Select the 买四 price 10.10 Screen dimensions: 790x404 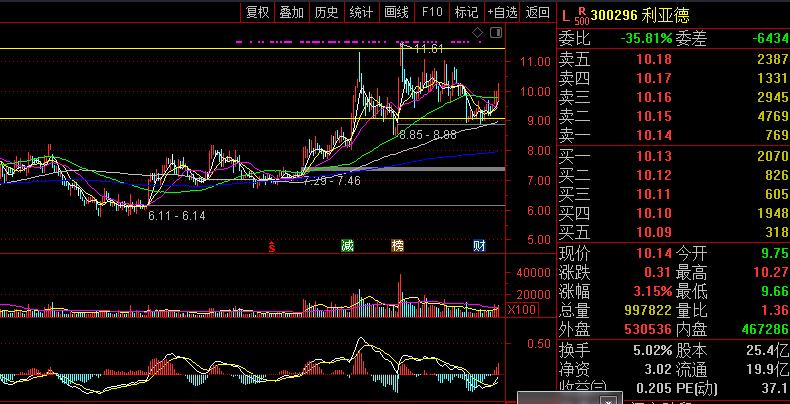653,214
